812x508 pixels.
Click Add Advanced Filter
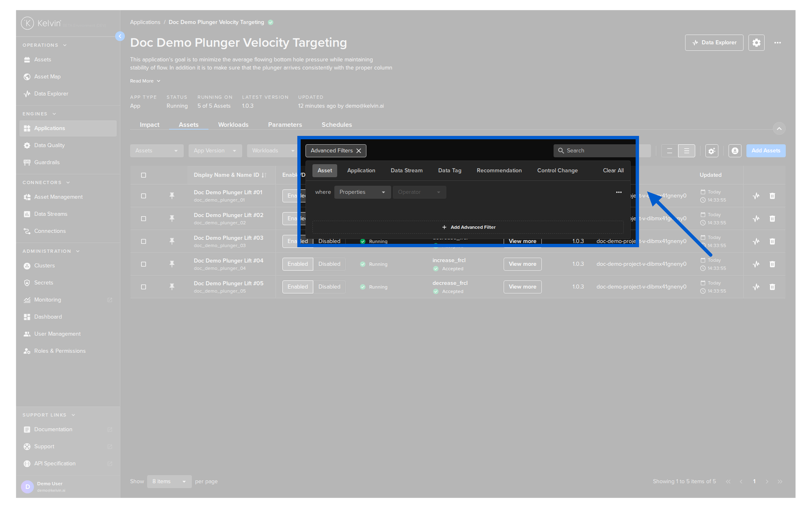[468, 227]
